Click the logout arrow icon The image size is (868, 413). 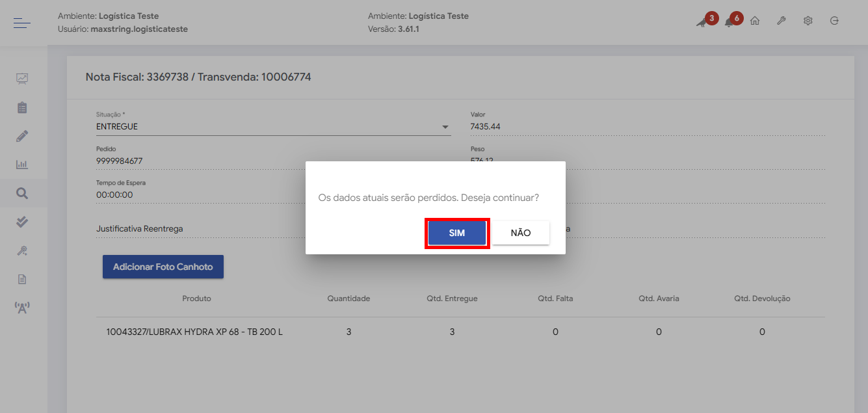click(x=835, y=21)
